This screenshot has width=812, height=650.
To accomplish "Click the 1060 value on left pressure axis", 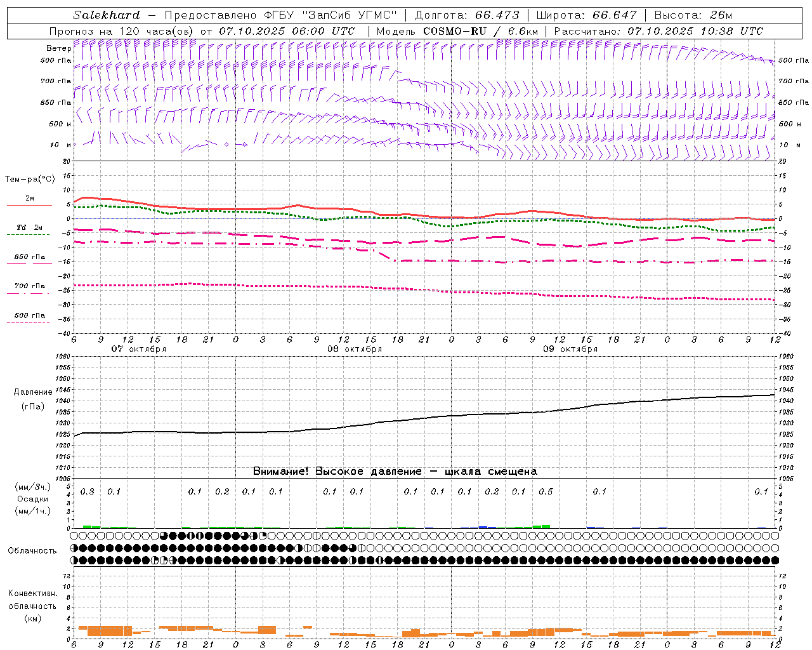I will [x=63, y=357].
